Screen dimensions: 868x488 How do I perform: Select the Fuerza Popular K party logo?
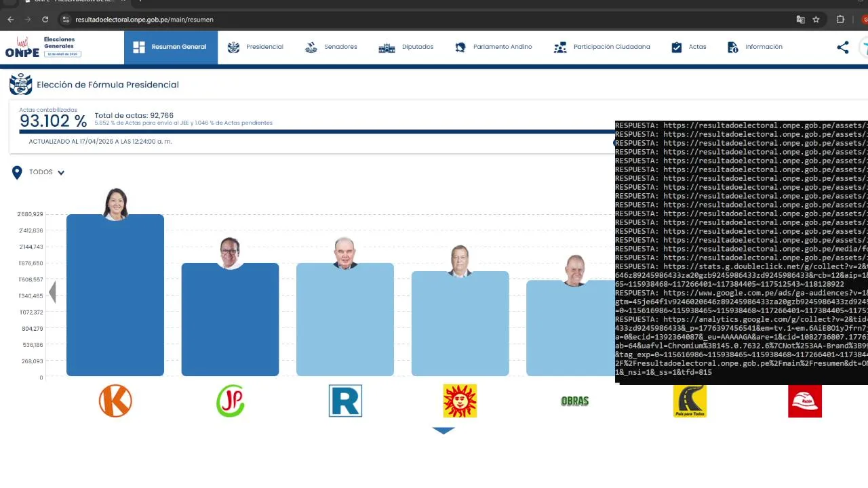pyautogui.click(x=115, y=401)
